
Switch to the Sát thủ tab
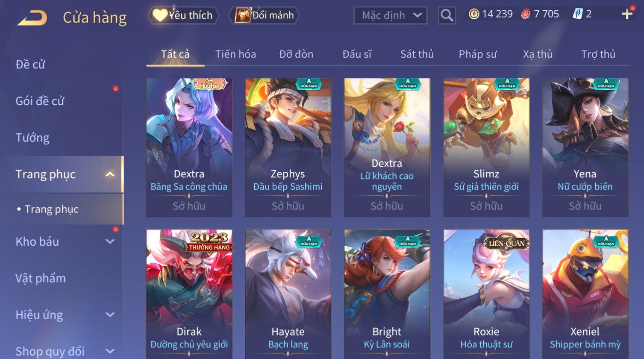(x=417, y=54)
